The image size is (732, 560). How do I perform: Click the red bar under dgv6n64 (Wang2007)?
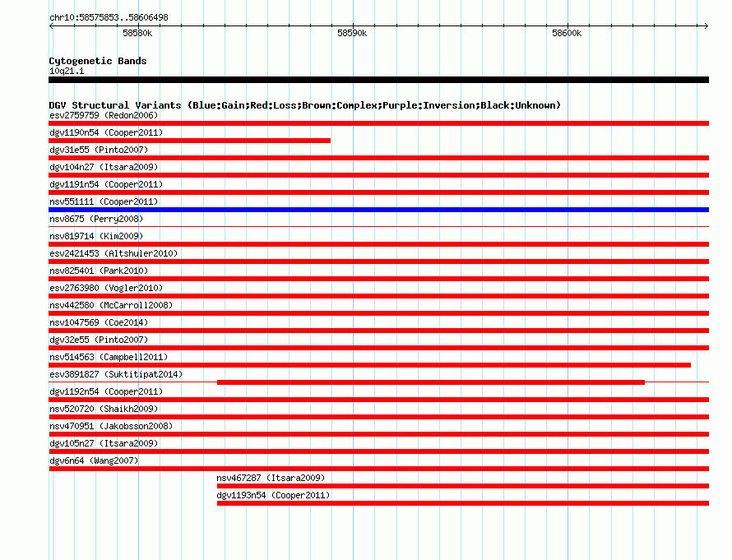(378, 469)
